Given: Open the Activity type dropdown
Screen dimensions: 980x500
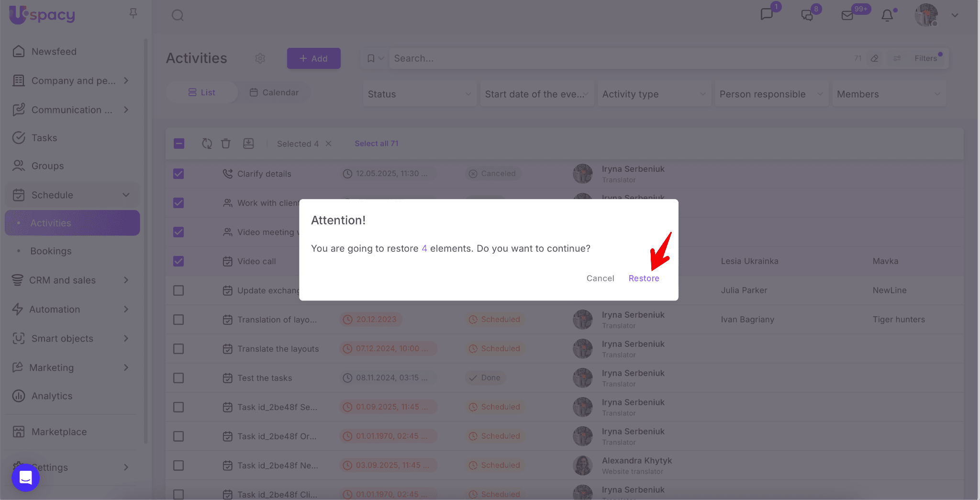Looking at the screenshot, I should [654, 94].
